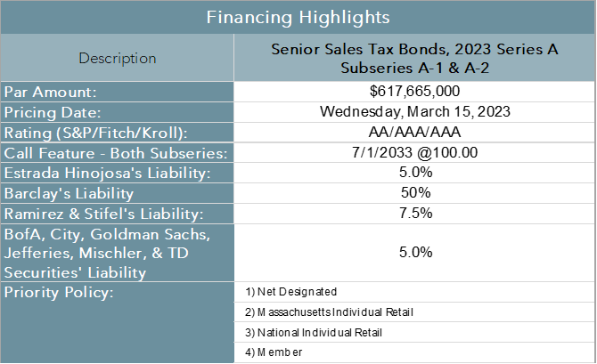Click the redacted Ramirez & Stifel's Liability value
Viewport: 597px width, 364px height.
[x=414, y=214]
